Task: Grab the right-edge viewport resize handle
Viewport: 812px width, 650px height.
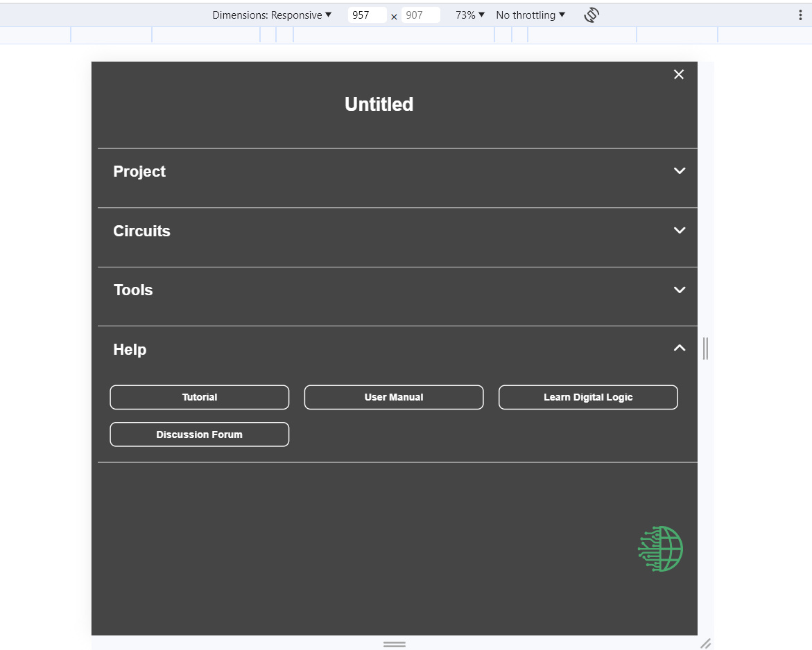Action: [x=705, y=349]
